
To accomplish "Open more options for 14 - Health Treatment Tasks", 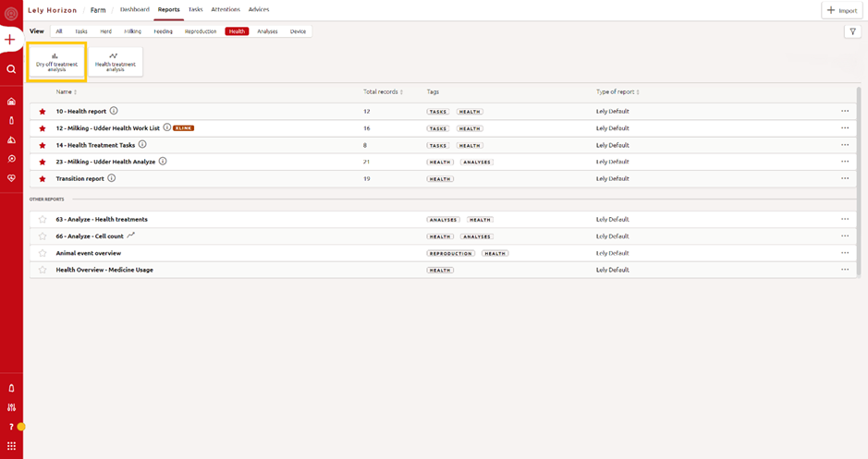I will [845, 145].
